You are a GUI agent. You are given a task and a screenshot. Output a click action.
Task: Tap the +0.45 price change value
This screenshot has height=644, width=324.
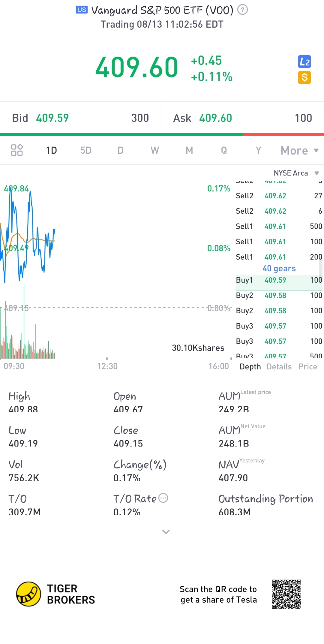(206, 61)
